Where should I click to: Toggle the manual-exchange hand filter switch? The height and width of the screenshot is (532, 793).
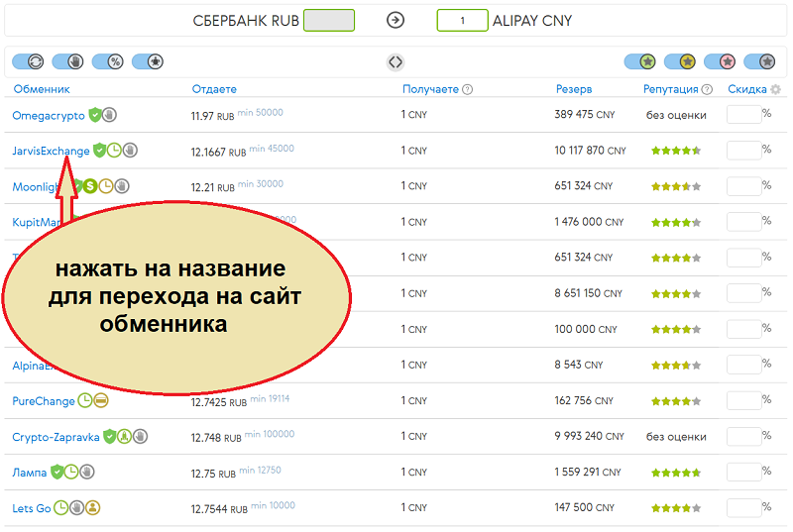coord(67,62)
